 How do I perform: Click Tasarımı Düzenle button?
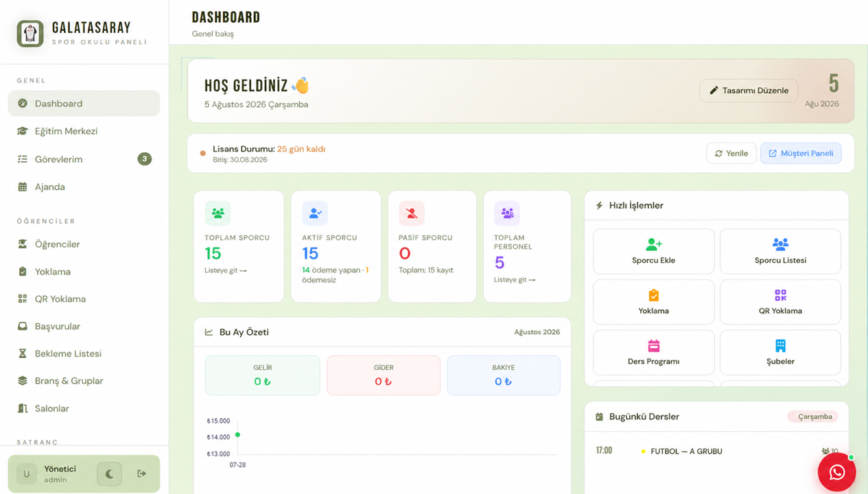point(749,91)
